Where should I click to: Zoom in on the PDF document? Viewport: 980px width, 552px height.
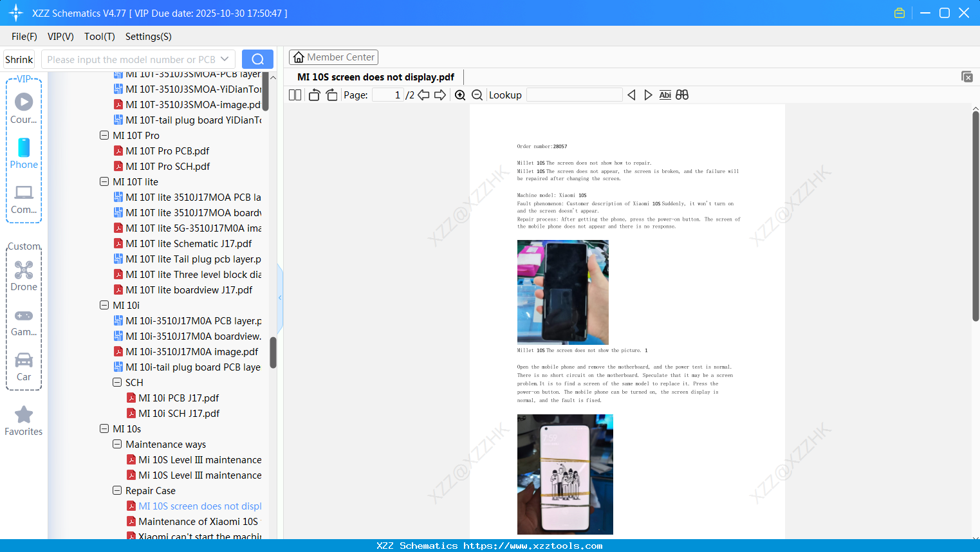[x=460, y=95]
